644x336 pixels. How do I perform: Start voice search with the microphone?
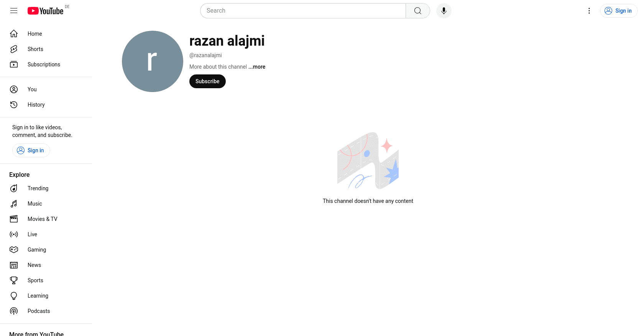444,11
